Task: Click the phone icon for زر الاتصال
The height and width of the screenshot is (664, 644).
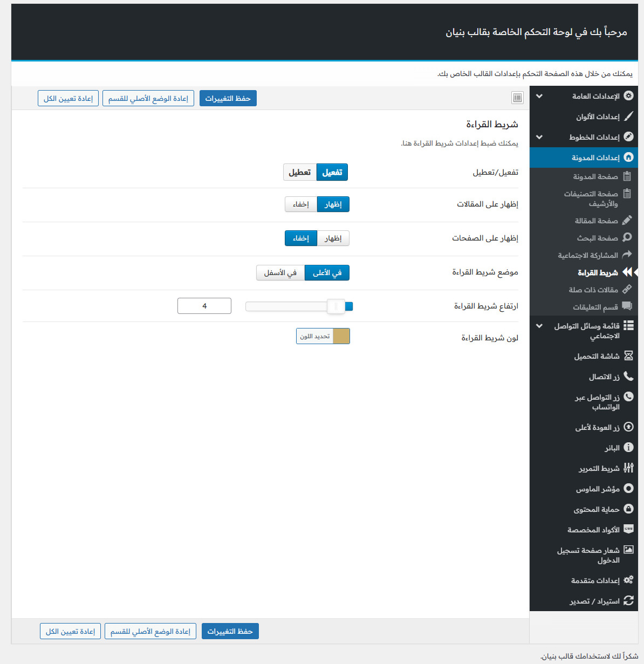Action: pos(628,377)
